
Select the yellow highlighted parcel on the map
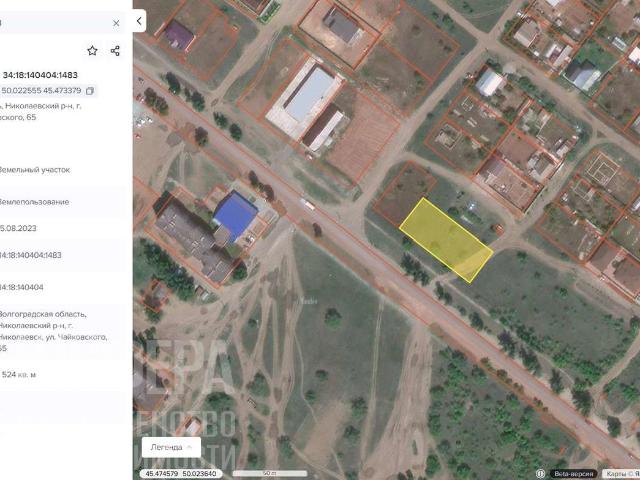[x=446, y=240]
